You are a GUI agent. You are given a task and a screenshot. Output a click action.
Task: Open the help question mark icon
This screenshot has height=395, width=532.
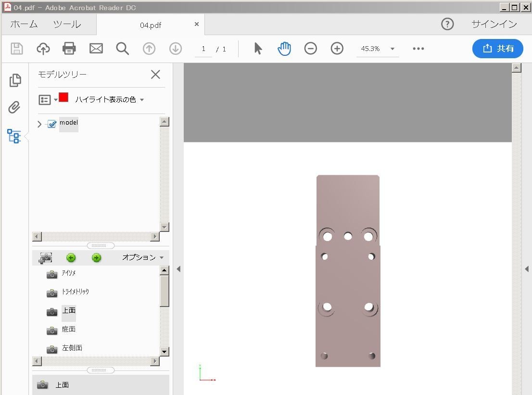[447, 24]
